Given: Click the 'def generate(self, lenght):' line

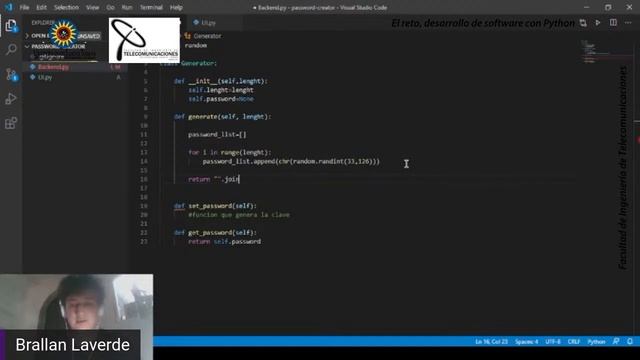Looking at the screenshot, I should pyautogui.click(x=222, y=117).
